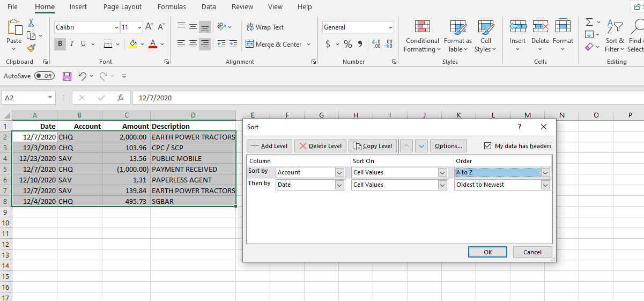Viewport: 644px width, 301px height.
Task: Open the Page Layout tab
Action: point(123,7)
